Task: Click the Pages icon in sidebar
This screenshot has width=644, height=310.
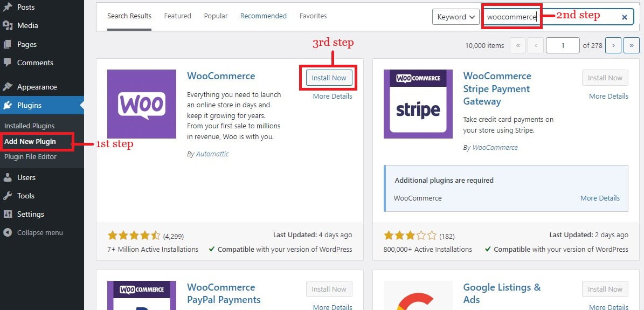Action: coord(8,44)
